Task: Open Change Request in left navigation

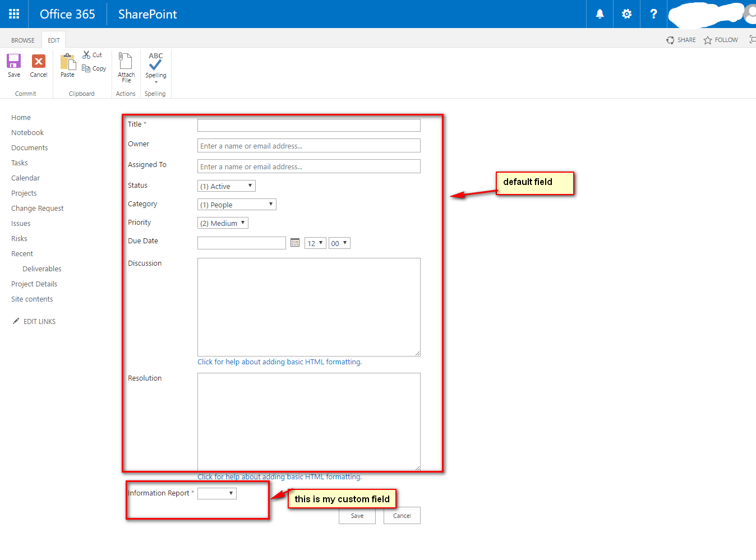Action: [38, 209]
